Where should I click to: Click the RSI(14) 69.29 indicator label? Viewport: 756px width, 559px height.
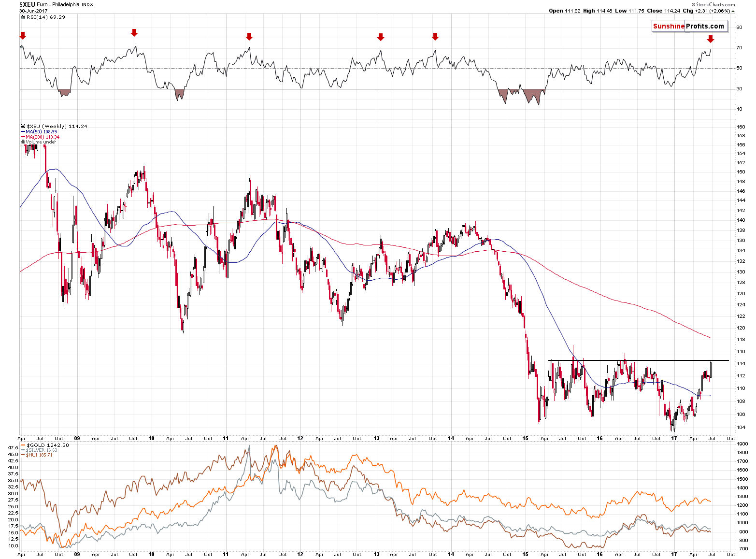[x=45, y=17]
